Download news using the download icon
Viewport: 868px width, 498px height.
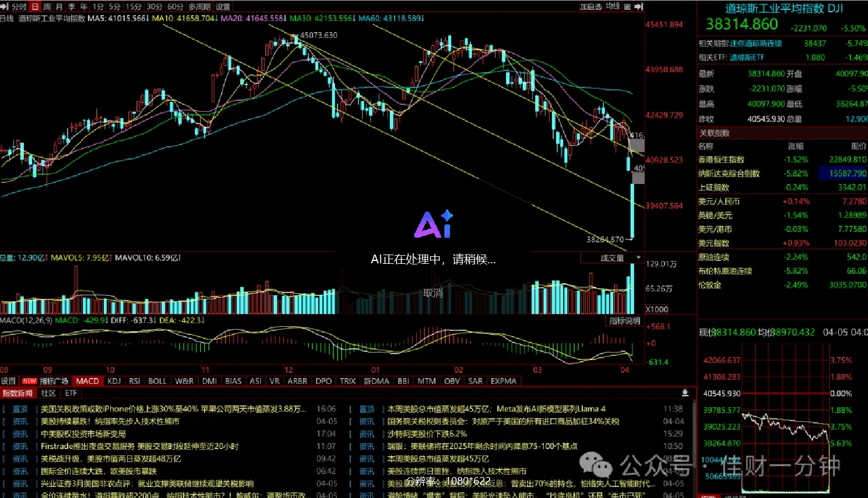click(685, 393)
